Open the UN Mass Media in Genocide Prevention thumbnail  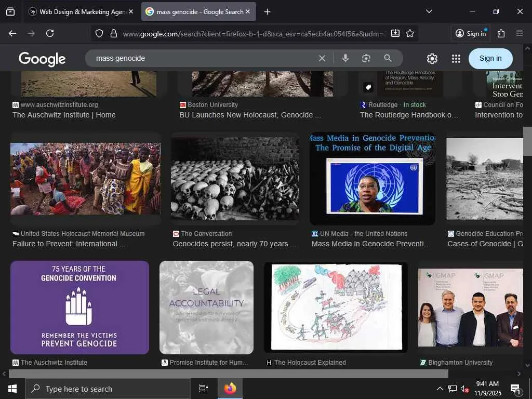pyautogui.click(x=372, y=179)
